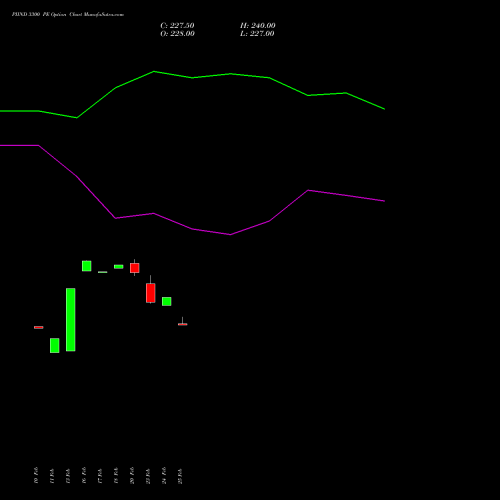Click the last red candle for 25 Feb
The image size is (500, 500).
(x=183, y=324)
